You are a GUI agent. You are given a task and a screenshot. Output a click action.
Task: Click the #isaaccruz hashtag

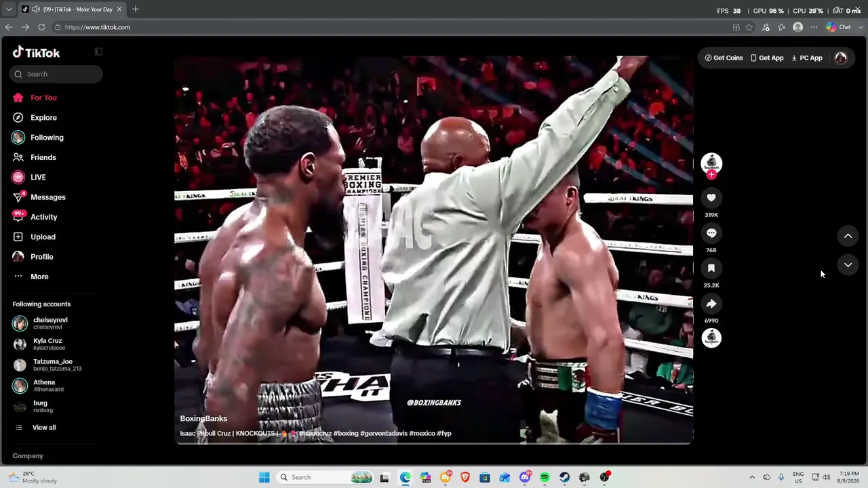point(315,434)
